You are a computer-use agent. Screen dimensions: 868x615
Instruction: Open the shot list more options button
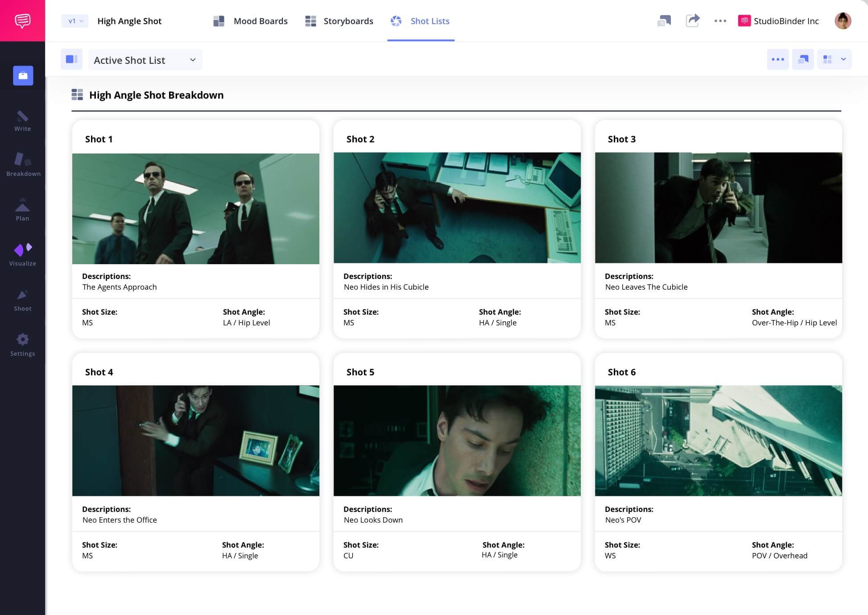click(x=777, y=59)
